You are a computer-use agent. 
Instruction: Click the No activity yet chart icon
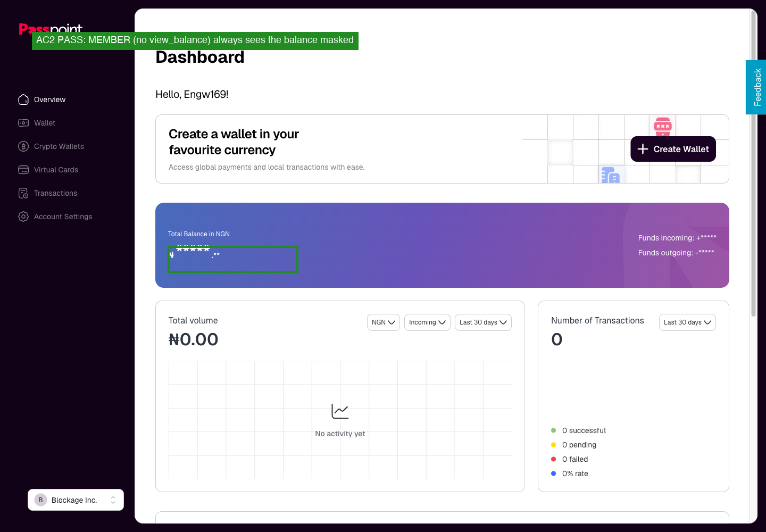point(340,411)
